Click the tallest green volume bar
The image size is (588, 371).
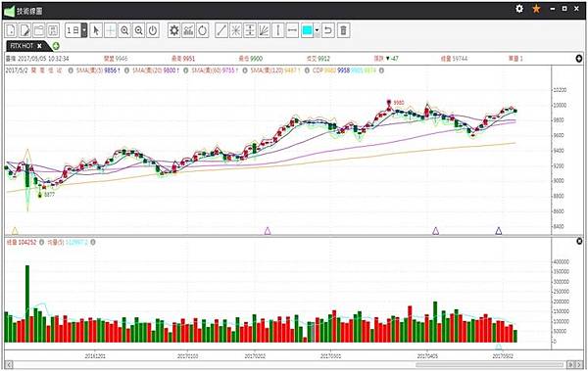[27, 303]
